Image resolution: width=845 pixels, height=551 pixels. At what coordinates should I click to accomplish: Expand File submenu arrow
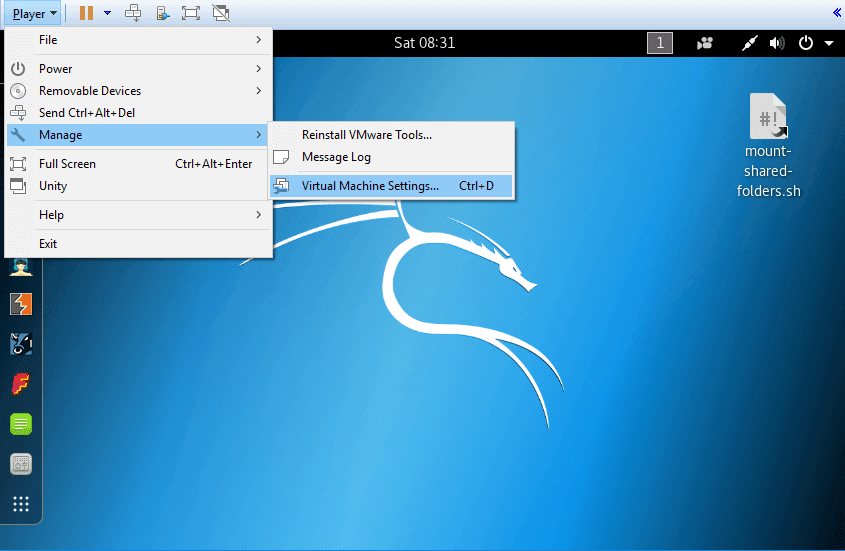(x=259, y=40)
